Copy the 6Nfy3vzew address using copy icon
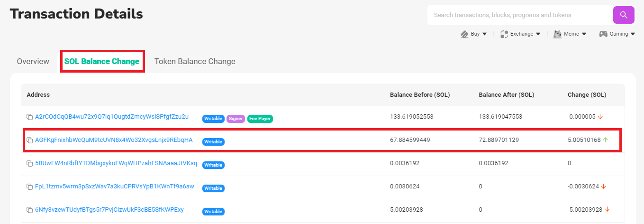This screenshot has height=224, width=644. 29,210
